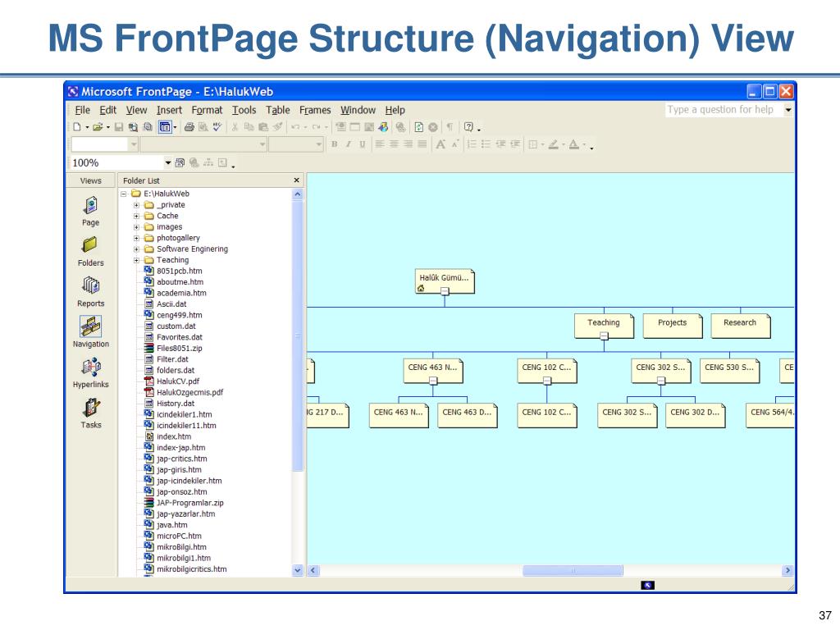Click the Format Painter brush icon

(x=277, y=127)
